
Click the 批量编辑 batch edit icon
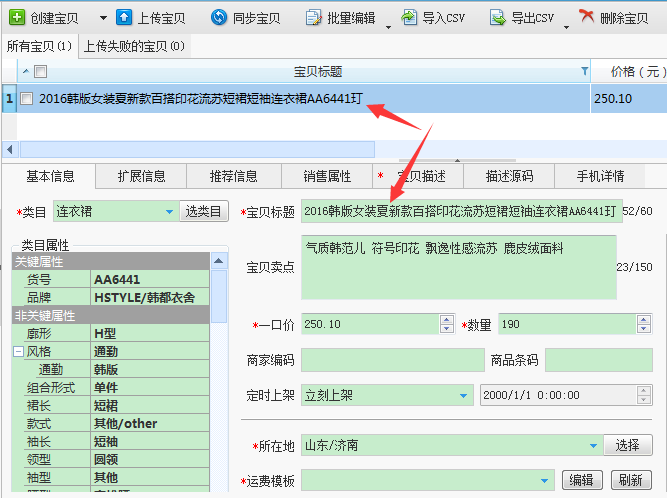[313, 18]
